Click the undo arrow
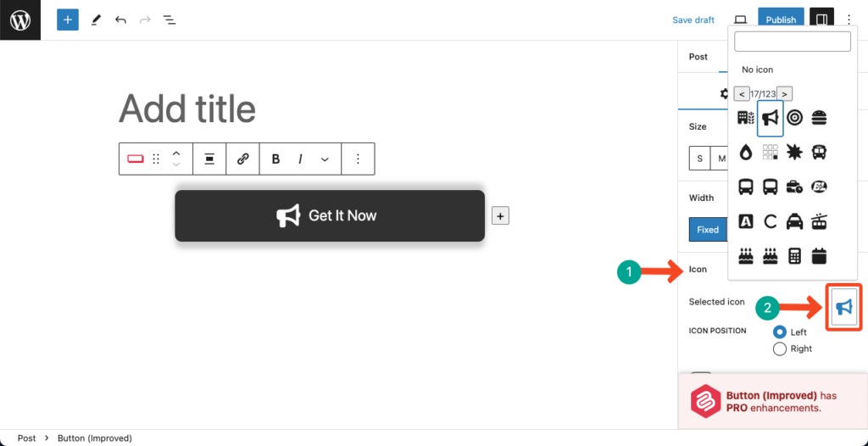This screenshot has height=446, width=868. pyautogui.click(x=120, y=20)
